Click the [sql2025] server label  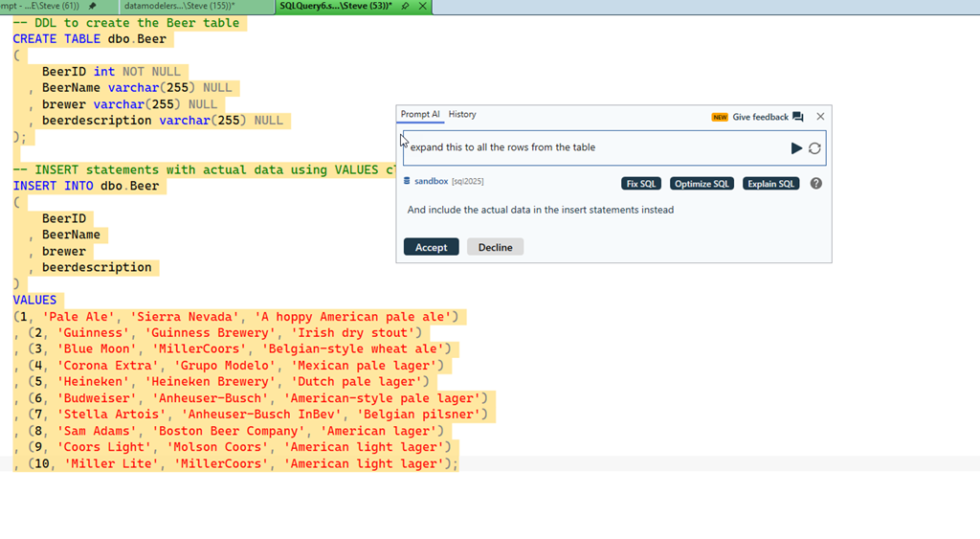pos(467,181)
